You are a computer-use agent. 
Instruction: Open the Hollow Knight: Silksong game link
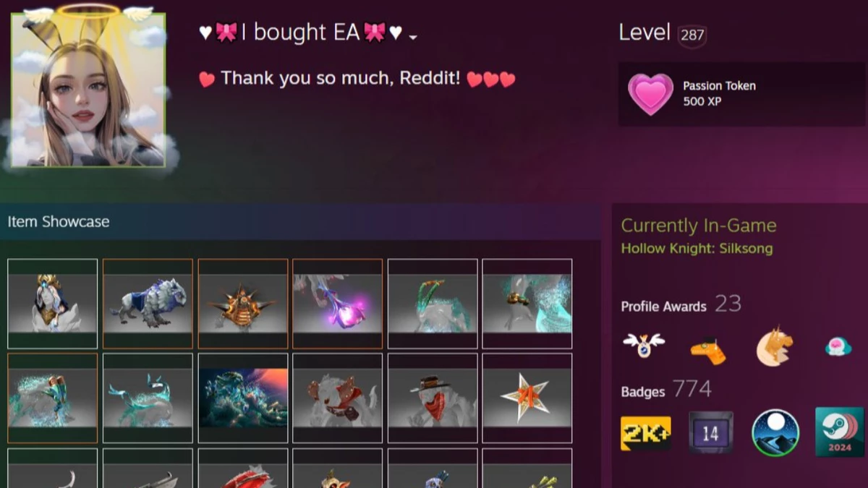point(697,249)
